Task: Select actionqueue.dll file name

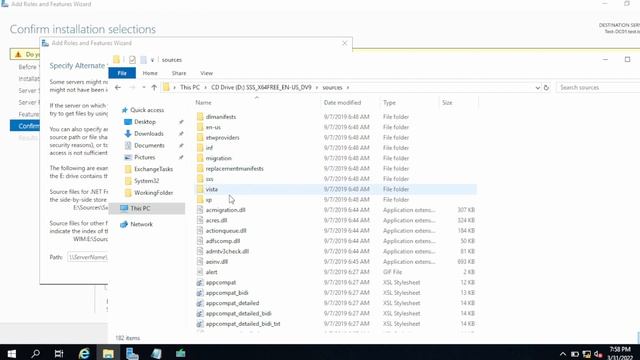Action: coord(226,231)
